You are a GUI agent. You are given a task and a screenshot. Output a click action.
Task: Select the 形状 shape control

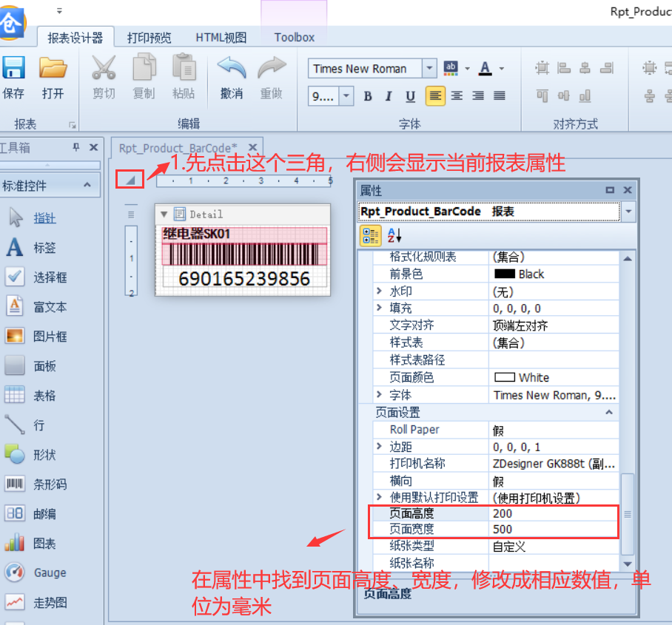(44, 454)
